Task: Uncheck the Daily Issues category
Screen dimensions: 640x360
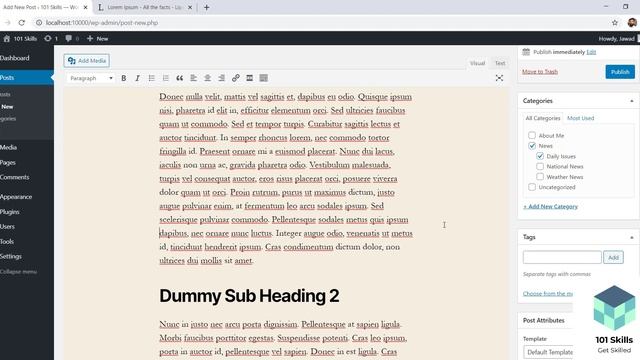Action: 540,156
